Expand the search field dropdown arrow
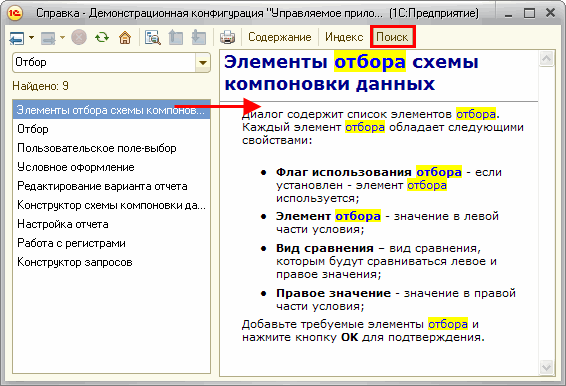 [203, 63]
